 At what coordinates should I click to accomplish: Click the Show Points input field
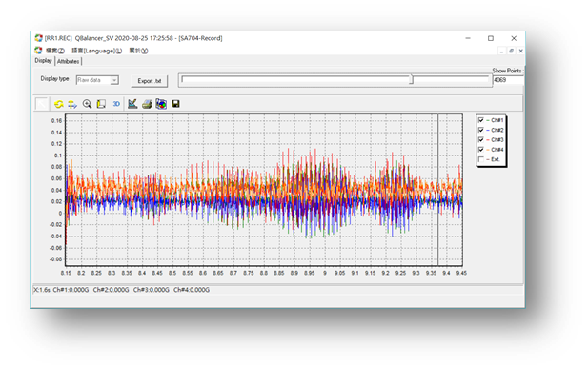[508, 80]
